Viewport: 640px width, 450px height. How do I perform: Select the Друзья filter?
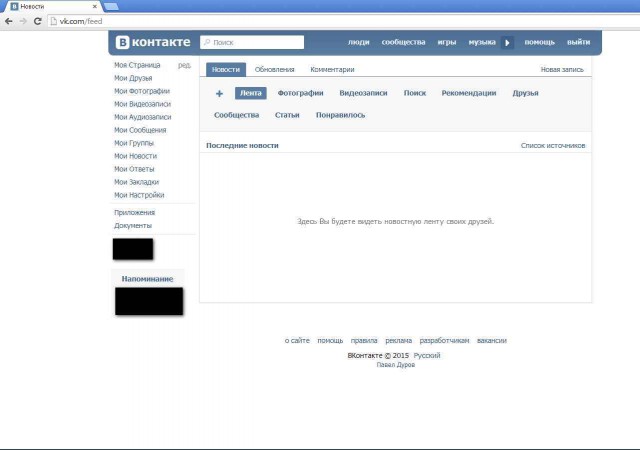(x=525, y=93)
